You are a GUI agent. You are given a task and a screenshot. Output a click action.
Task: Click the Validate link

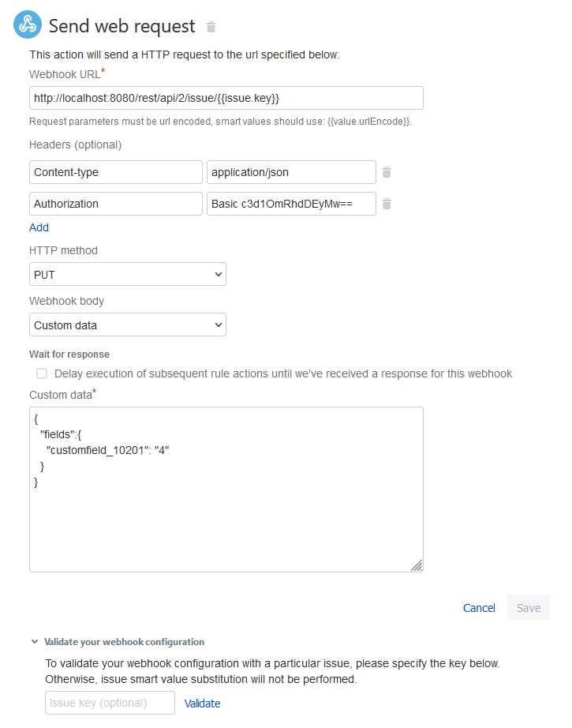pyautogui.click(x=202, y=704)
